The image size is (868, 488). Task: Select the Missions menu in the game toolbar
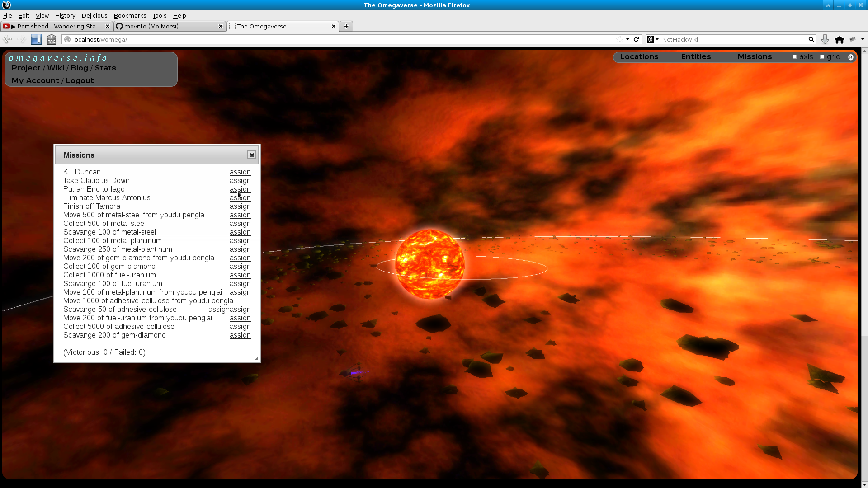coord(755,56)
